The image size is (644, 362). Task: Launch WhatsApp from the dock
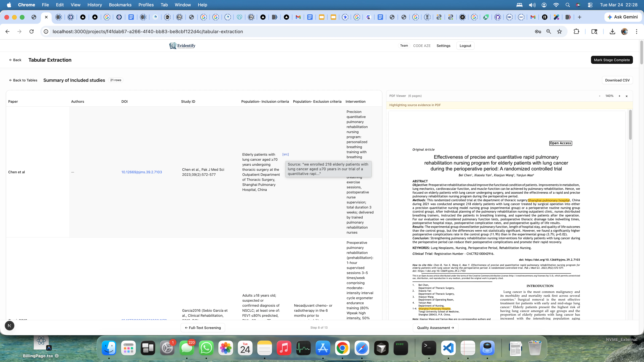point(206,348)
